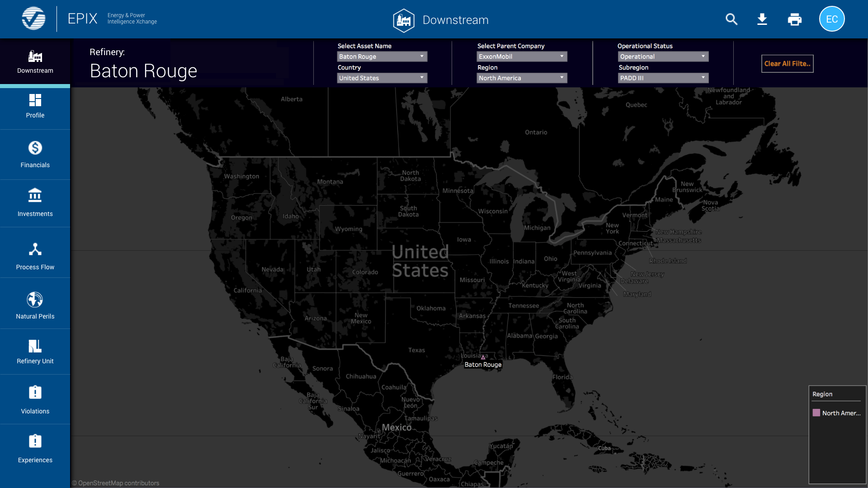Select the Downstream sidebar icon
Screen dimensions: 868x488
click(x=35, y=56)
